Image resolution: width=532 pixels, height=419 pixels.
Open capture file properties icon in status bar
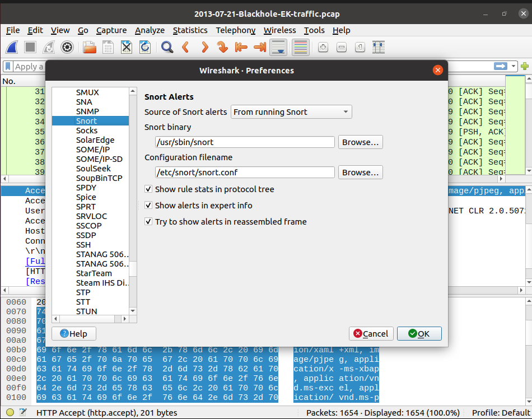23,412
